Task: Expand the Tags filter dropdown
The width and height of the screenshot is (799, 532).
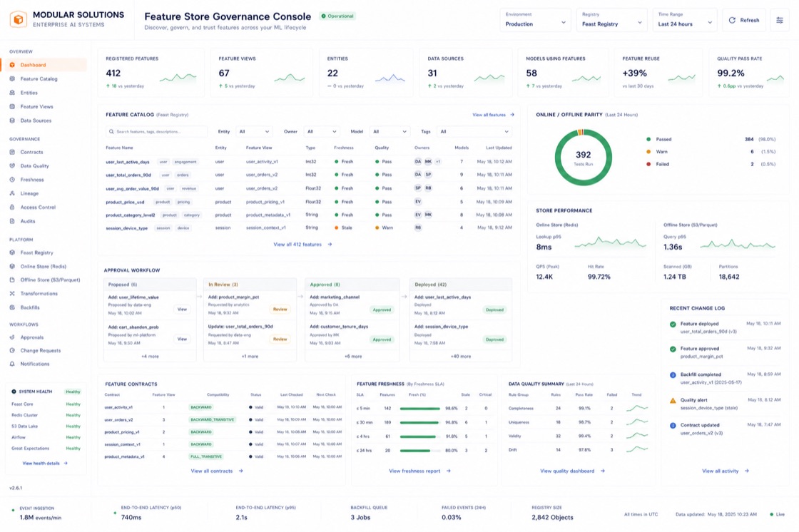Action: (x=474, y=131)
